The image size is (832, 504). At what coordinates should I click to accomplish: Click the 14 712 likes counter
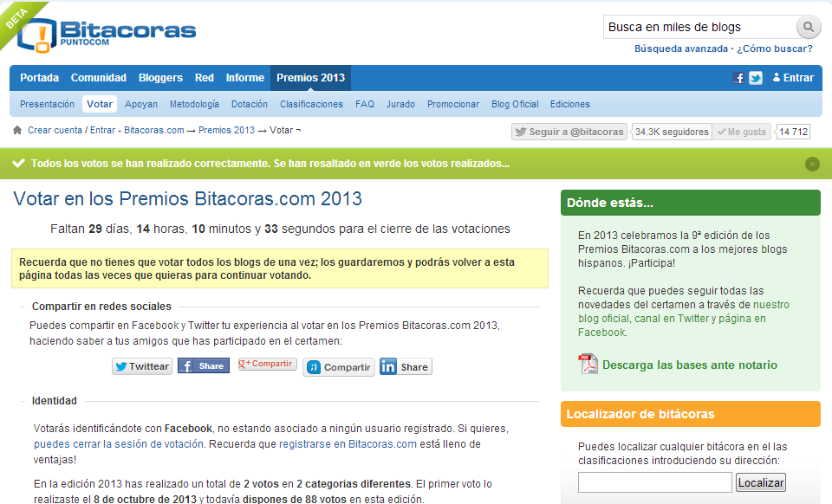pos(793,132)
